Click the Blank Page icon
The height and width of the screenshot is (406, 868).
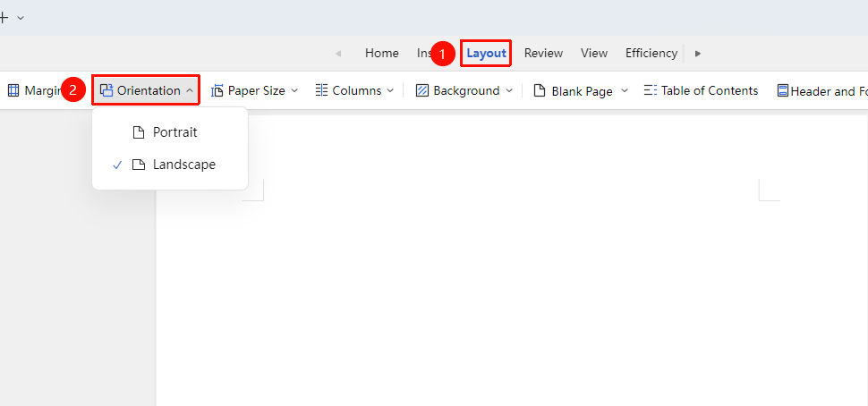point(540,90)
